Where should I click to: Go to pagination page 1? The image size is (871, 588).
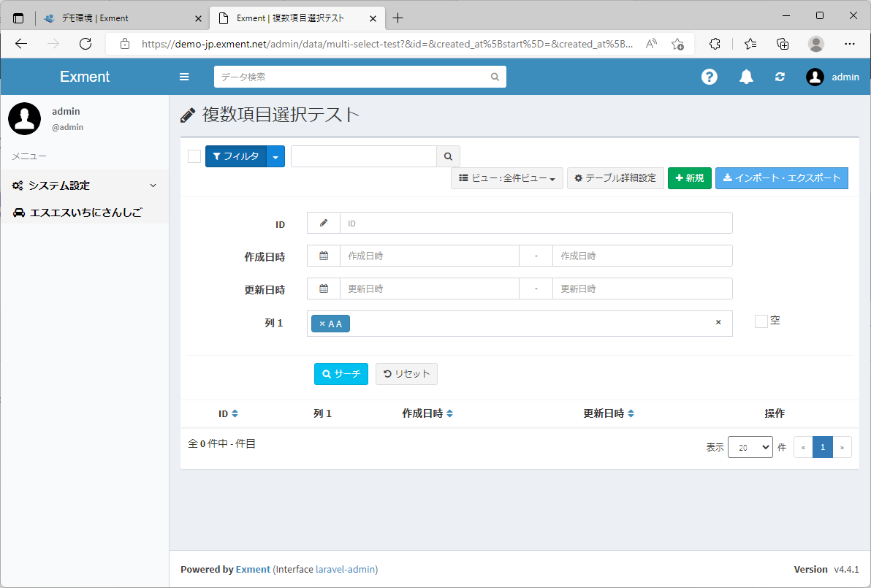(823, 447)
